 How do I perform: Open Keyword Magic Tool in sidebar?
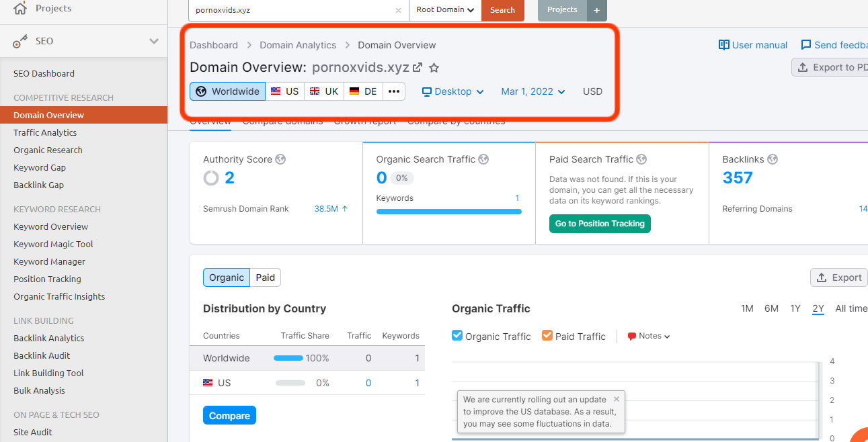tap(53, 244)
